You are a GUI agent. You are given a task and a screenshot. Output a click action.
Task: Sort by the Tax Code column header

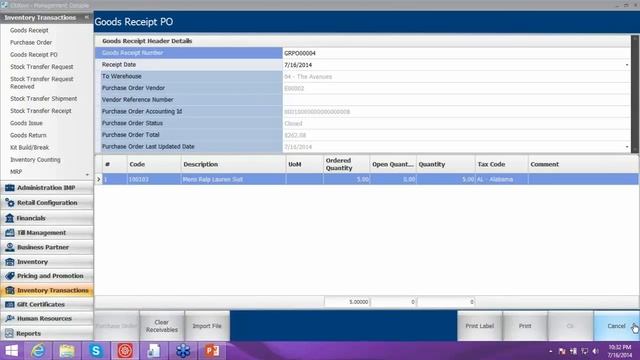click(x=502, y=164)
